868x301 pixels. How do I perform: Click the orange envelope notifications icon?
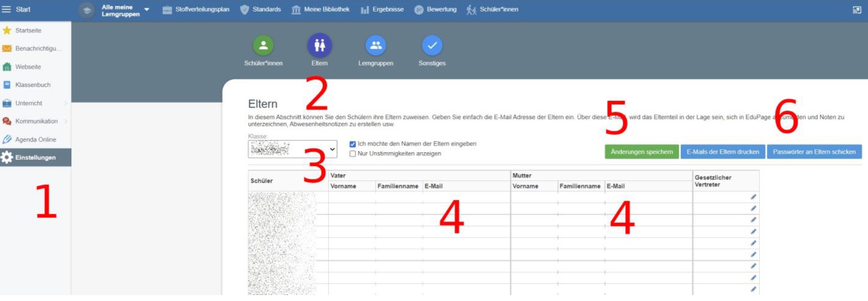coord(7,48)
